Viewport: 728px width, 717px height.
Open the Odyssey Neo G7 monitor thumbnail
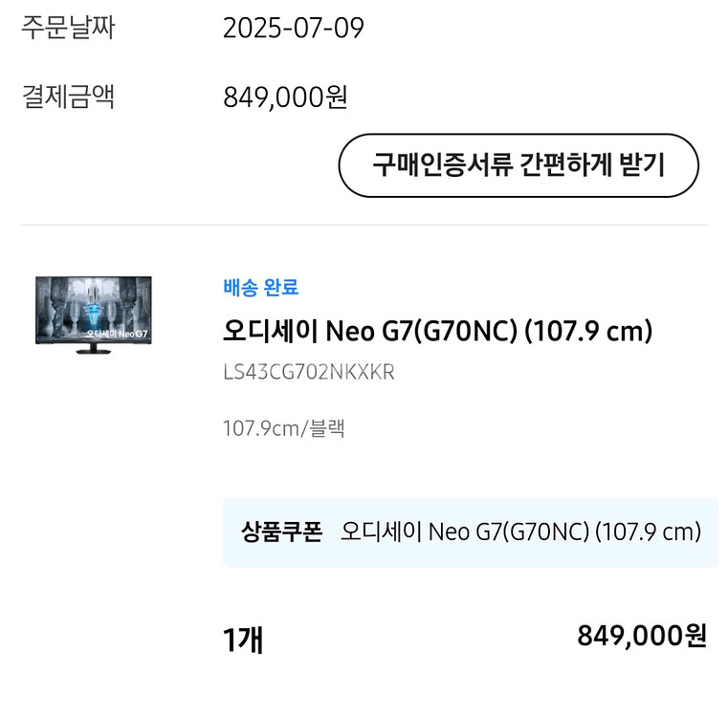[x=93, y=314]
